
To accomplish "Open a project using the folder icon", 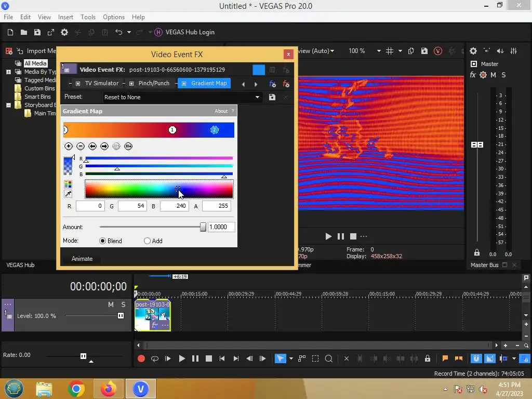I will point(24,32).
